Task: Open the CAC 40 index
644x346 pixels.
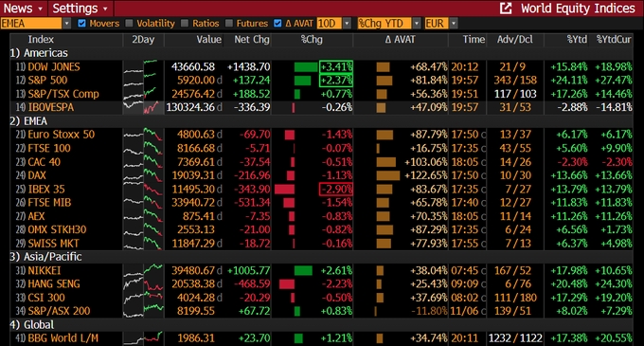Action: pyautogui.click(x=44, y=162)
